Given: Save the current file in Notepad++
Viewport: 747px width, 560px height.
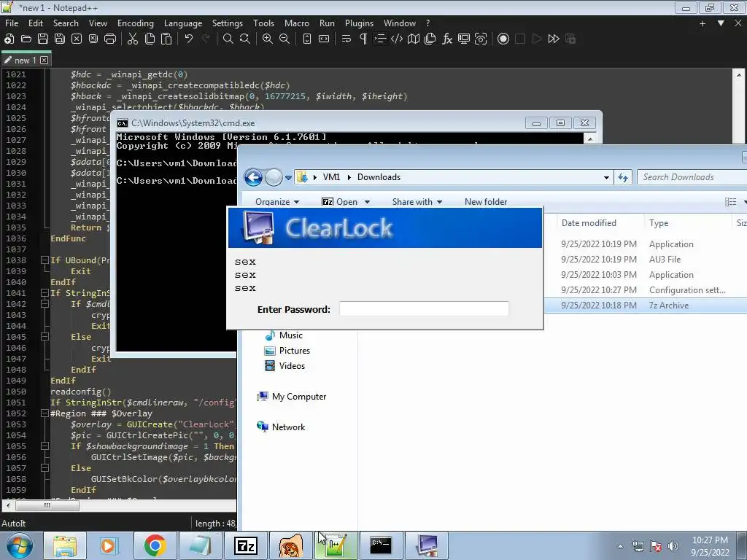Looking at the screenshot, I should pyautogui.click(x=43, y=39).
